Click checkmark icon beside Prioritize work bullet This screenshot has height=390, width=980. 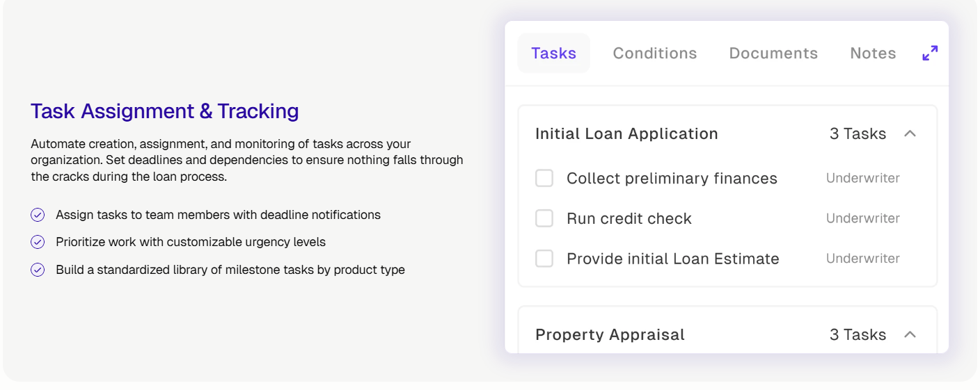pyautogui.click(x=38, y=243)
